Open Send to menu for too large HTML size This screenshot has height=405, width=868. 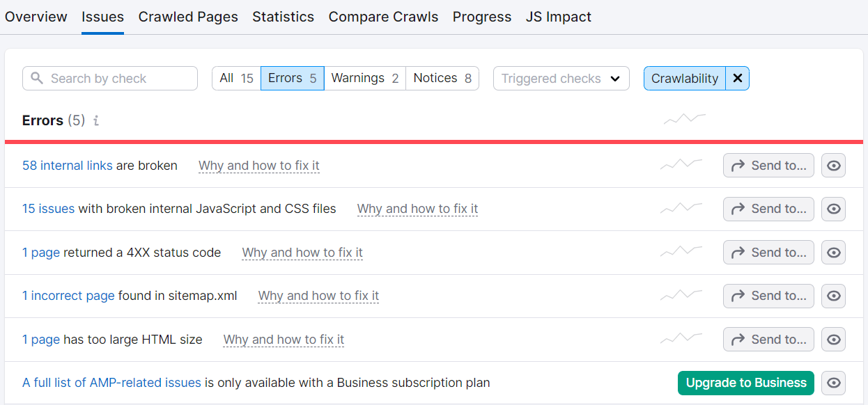[768, 340]
